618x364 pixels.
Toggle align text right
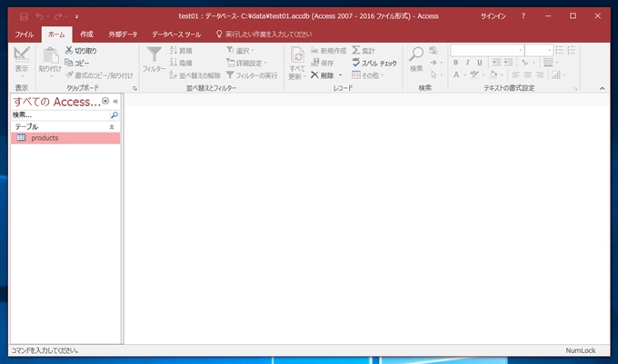540,74
